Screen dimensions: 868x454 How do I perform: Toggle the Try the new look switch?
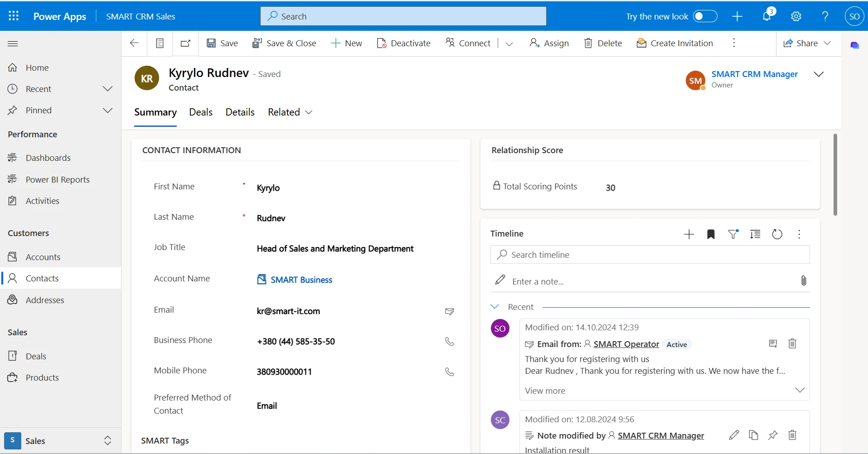[x=705, y=16]
